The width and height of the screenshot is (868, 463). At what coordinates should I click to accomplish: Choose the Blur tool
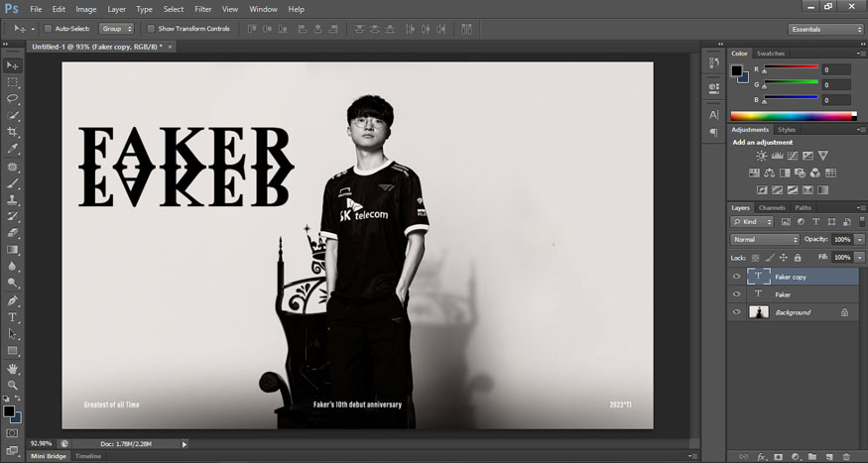[x=12, y=266]
